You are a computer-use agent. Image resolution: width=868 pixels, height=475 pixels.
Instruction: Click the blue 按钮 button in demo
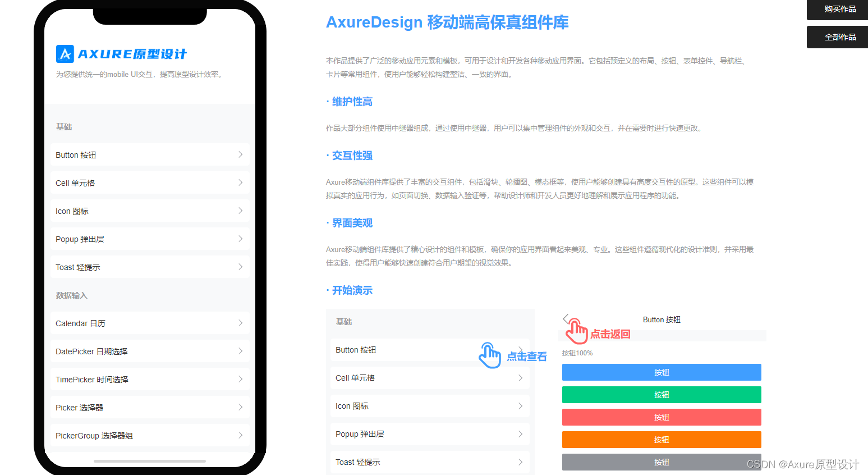(662, 372)
